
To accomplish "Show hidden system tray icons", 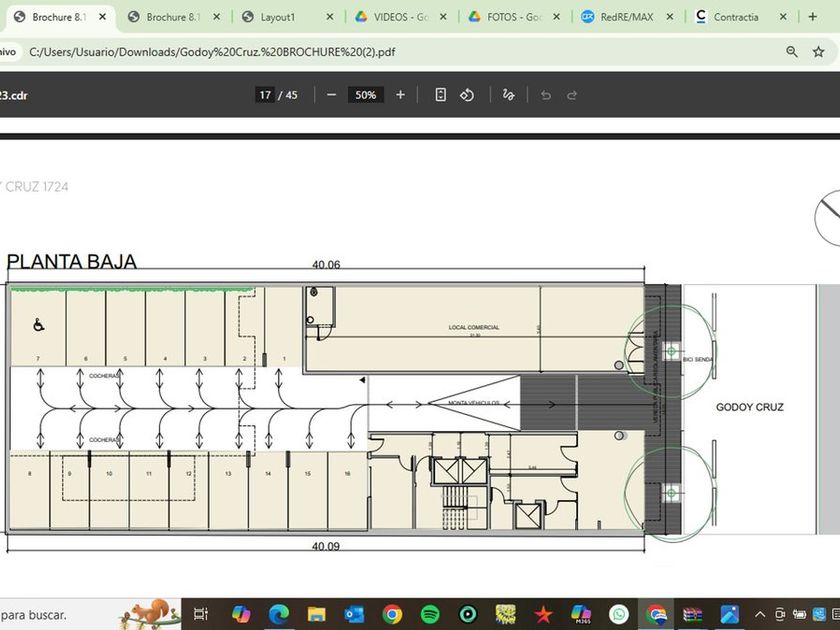I will pyautogui.click(x=760, y=614).
